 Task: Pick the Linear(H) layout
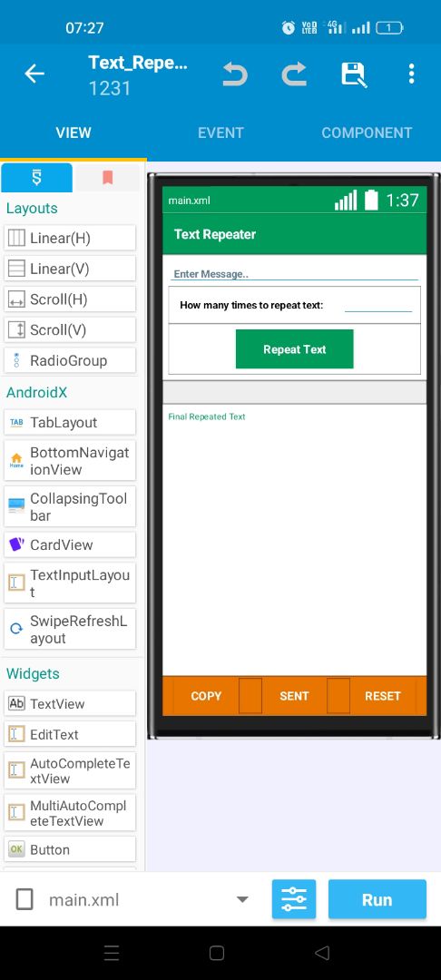[x=70, y=238]
